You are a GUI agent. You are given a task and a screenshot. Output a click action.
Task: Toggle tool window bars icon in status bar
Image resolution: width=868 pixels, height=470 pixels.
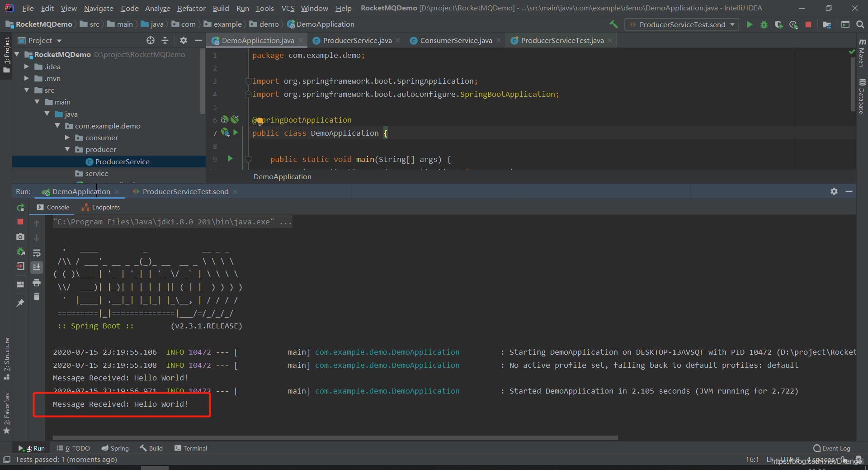7,460
